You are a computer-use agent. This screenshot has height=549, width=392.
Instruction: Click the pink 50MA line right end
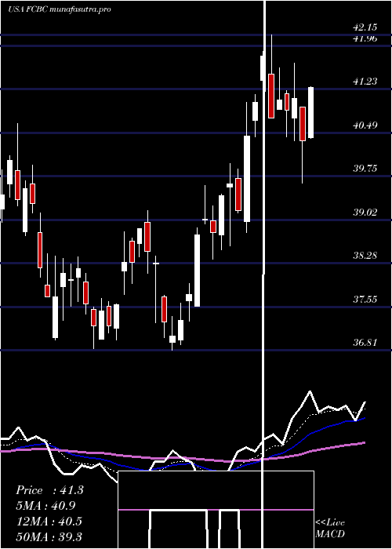365,442
